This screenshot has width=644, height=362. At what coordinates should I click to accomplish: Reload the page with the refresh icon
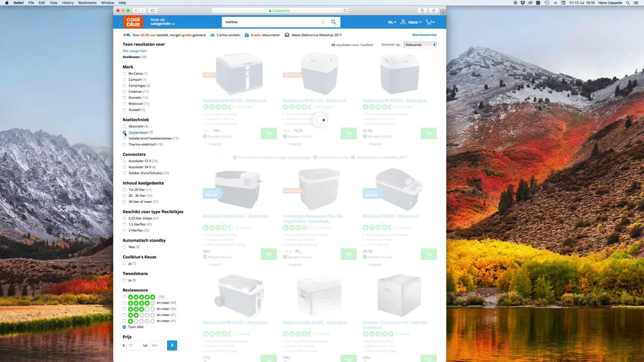pos(345,11)
